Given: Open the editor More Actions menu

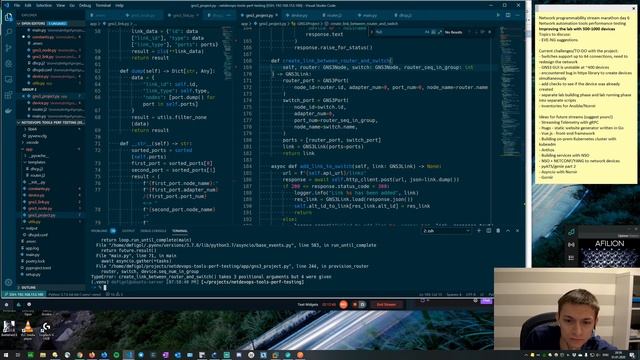Looking at the screenshot, I should coord(517,15).
